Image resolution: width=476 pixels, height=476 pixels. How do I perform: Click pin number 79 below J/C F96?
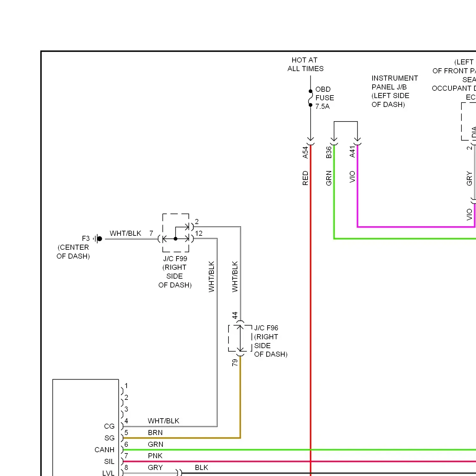[235, 362]
